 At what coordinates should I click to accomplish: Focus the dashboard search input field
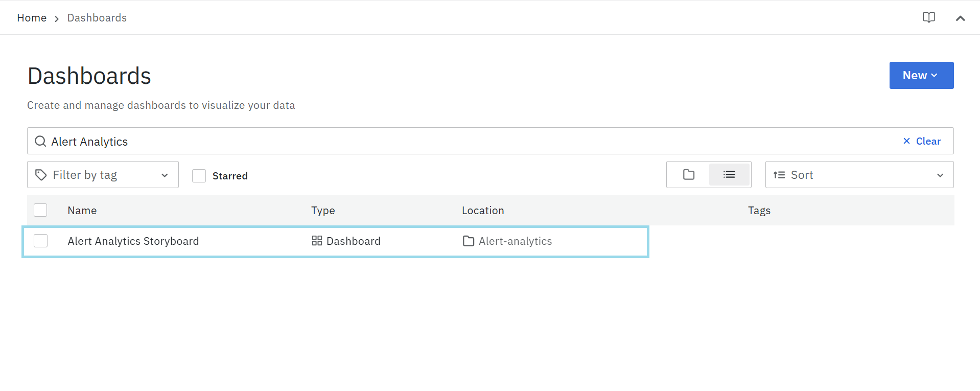pos(460,141)
